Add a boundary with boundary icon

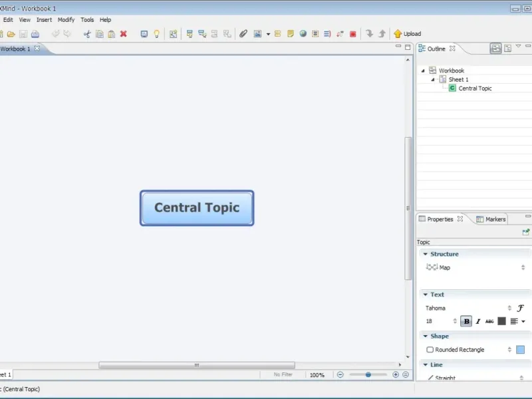click(315, 34)
